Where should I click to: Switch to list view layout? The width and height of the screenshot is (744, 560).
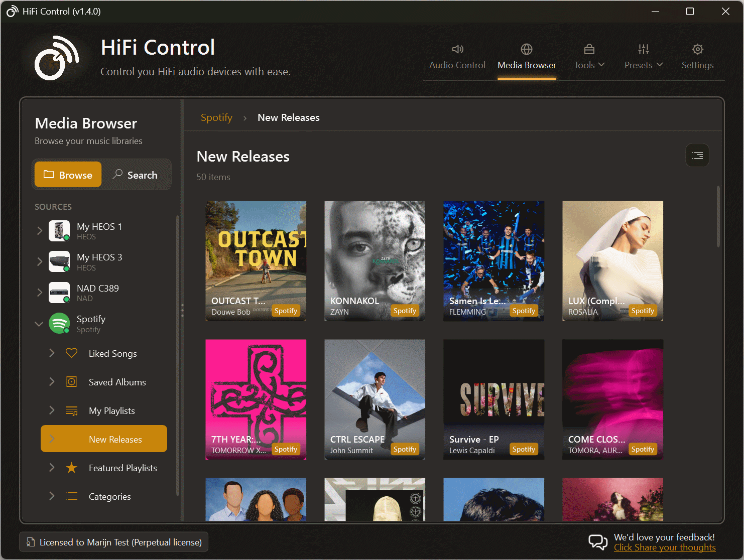tap(697, 155)
